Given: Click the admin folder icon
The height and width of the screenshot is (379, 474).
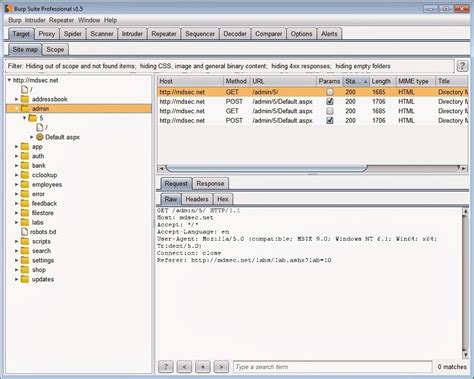Looking at the screenshot, I should [x=25, y=108].
